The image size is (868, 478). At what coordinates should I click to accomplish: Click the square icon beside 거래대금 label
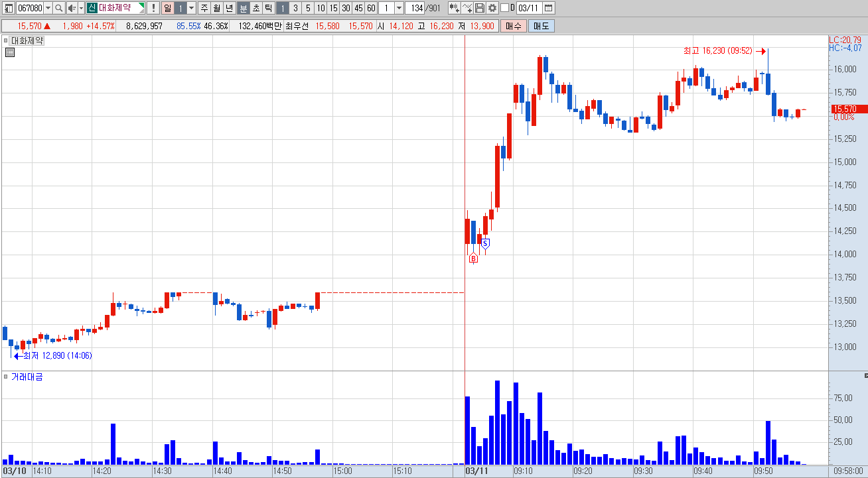6,377
